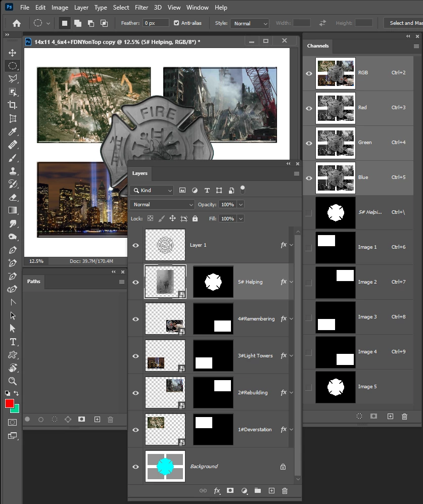423x504 pixels.
Task: Hide Layer 1 visibility eye
Action: pos(135,245)
